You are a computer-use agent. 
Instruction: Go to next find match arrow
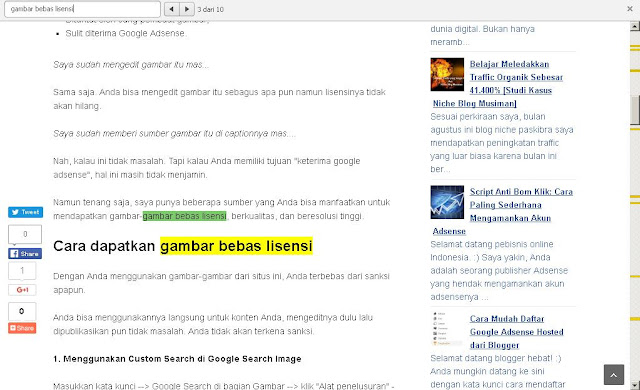187,9
